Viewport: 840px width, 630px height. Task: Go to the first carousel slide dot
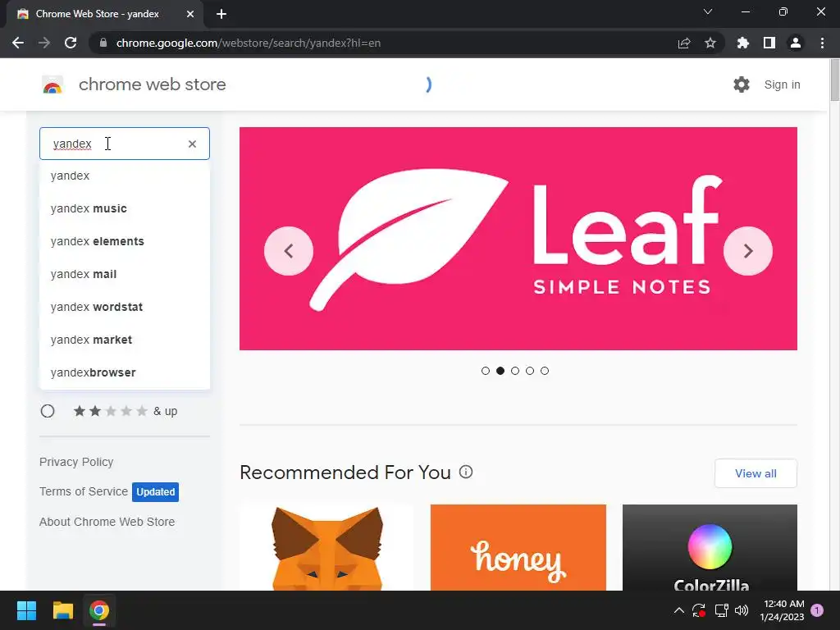(486, 371)
